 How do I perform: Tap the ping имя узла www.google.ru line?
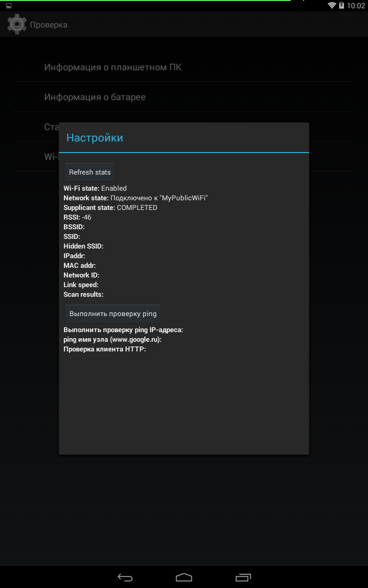[x=113, y=339]
